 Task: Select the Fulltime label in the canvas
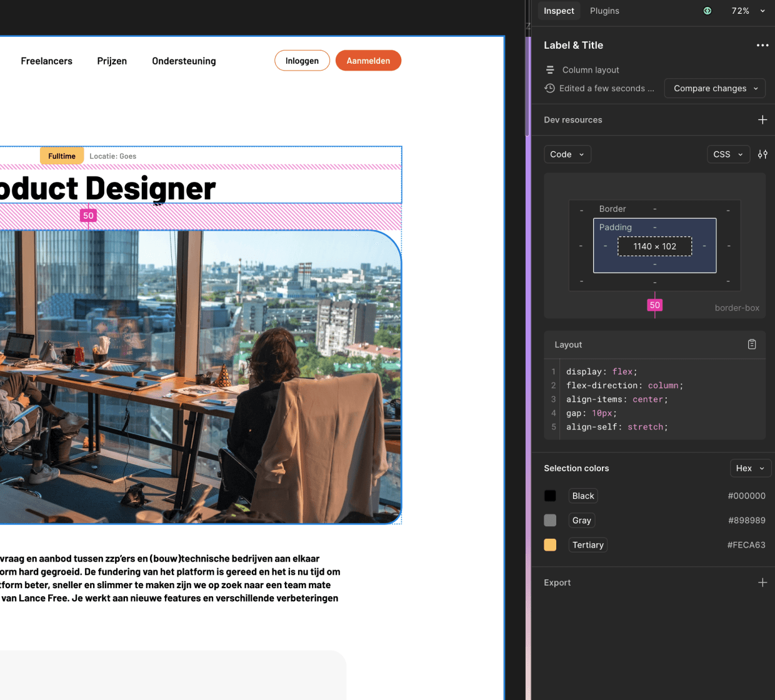click(62, 156)
